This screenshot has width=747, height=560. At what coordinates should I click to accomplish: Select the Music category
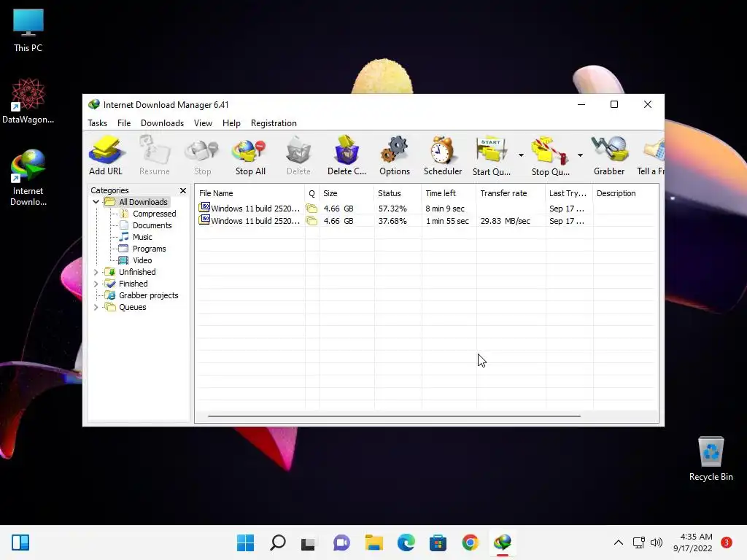point(142,237)
